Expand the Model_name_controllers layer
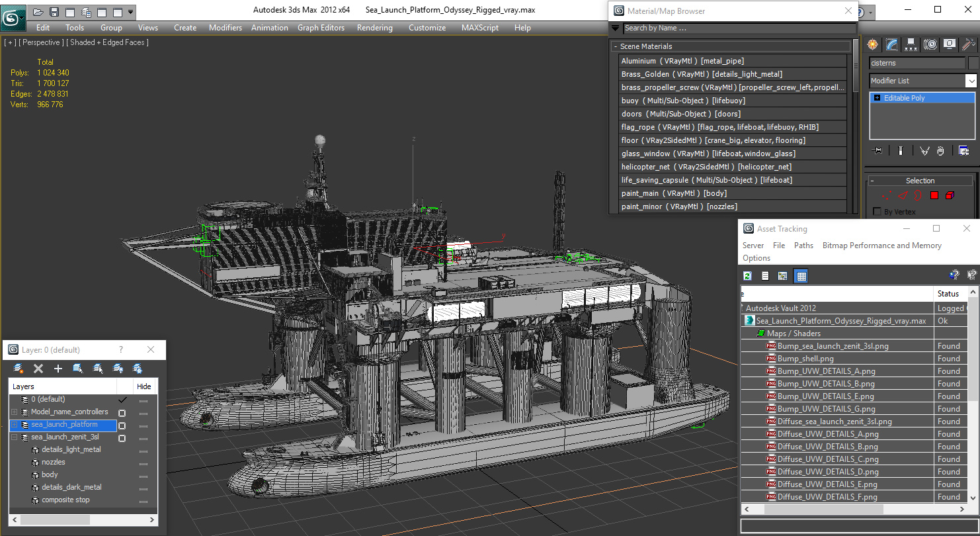The height and width of the screenshot is (536, 980). click(15, 412)
